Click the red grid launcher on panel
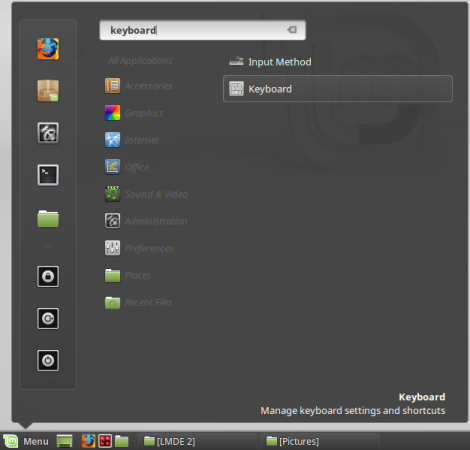The height and width of the screenshot is (450, 470). tap(105, 441)
